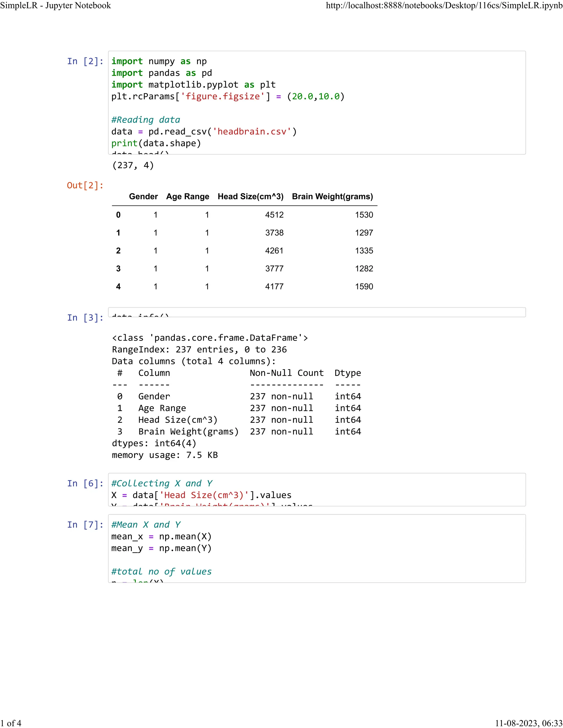The width and height of the screenshot is (563, 728).
Task: Click the print(data.shape) line
Action: [156, 143]
